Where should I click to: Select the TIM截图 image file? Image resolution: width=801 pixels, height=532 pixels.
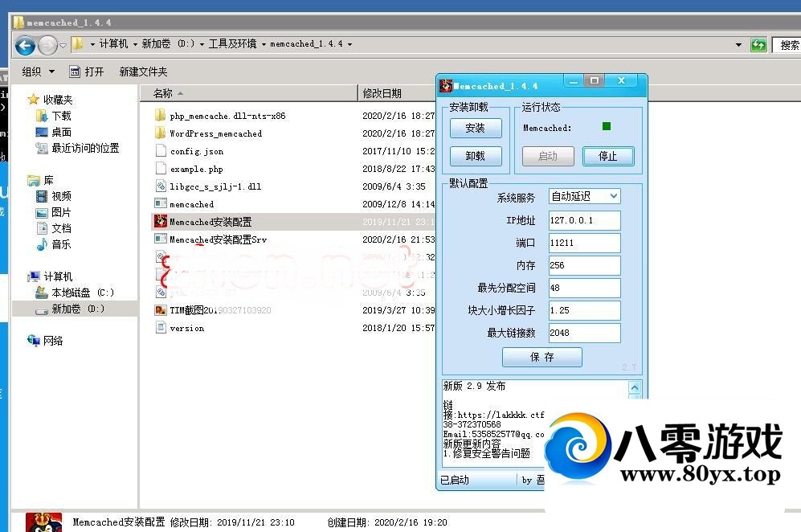click(x=220, y=310)
